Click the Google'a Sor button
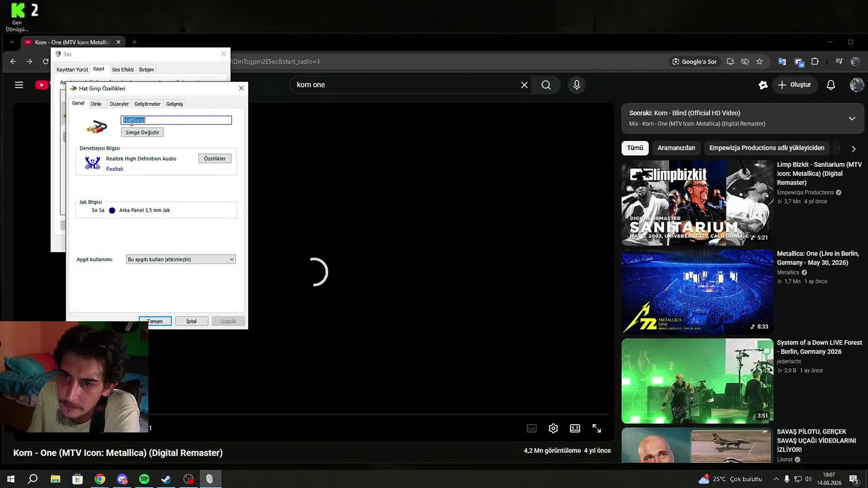Image resolution: width=868 pixels, height=488 pixels. click(694, 61)
